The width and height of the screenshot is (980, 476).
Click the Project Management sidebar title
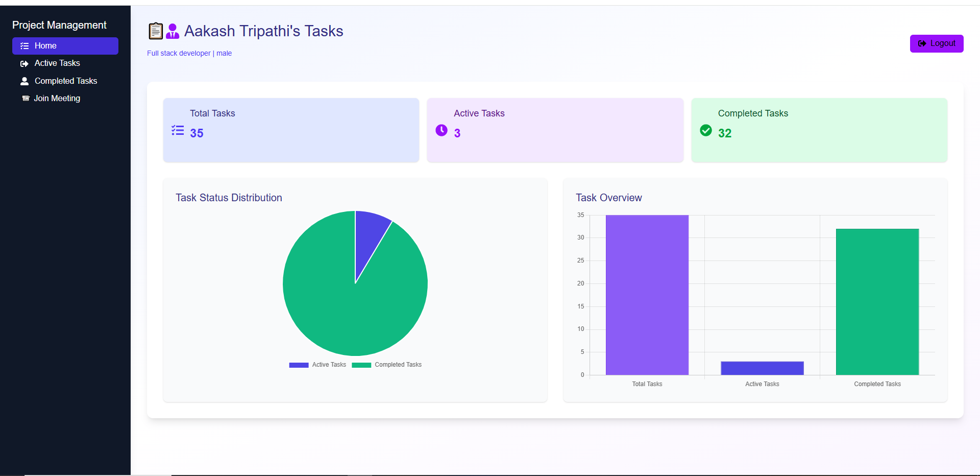click(59, 25)
